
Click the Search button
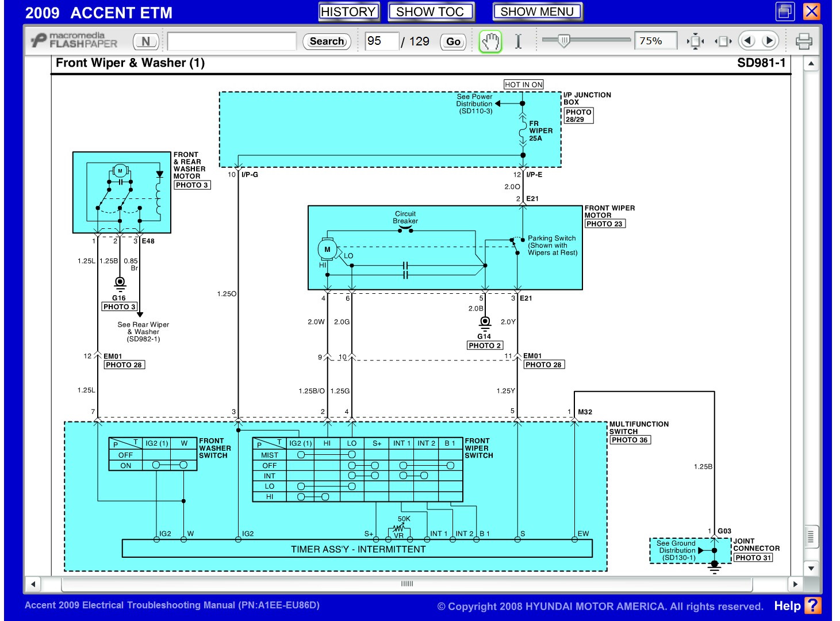point(327,41)
